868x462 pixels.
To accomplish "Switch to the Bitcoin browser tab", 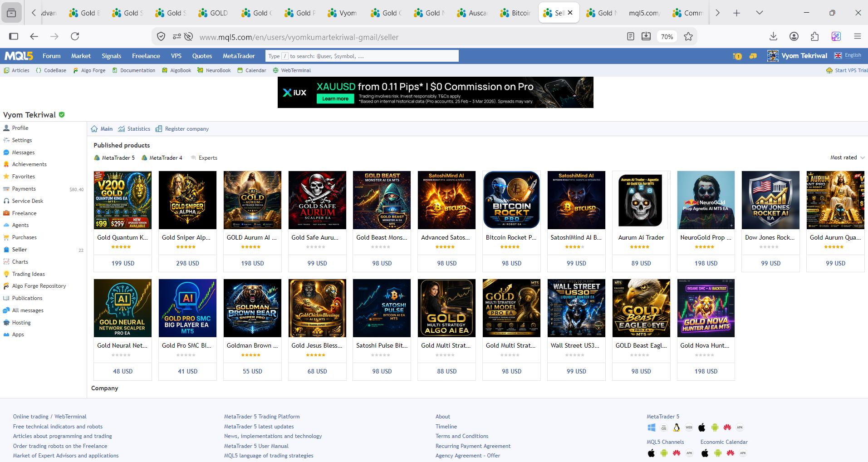I will (516, 13).
